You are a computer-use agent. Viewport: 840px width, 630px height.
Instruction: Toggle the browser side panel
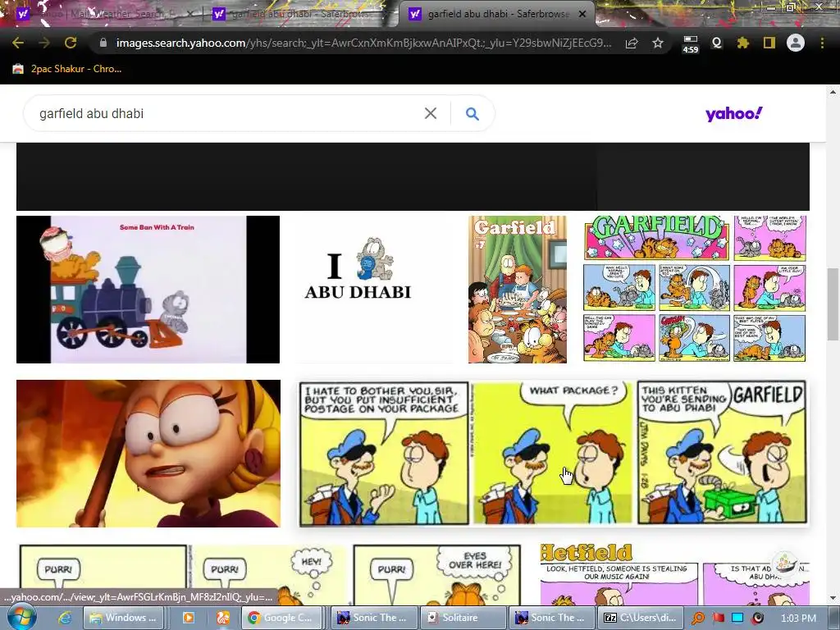[x=769, y=43]
